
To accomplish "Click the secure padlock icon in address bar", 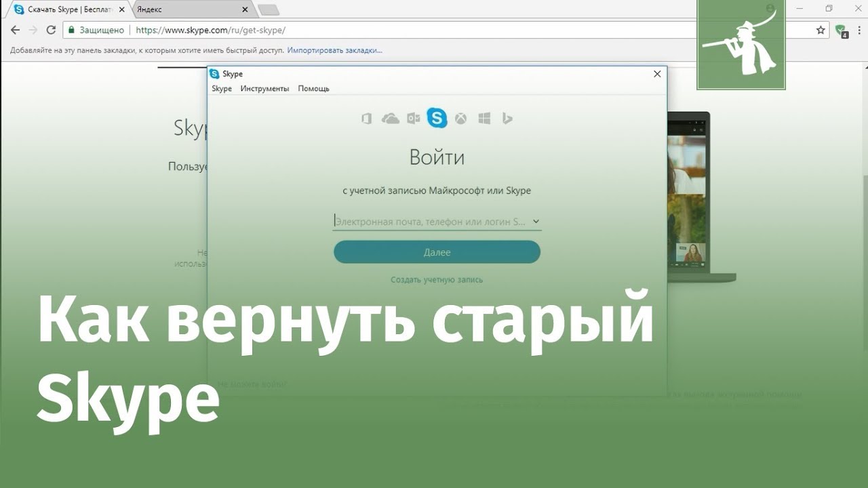I will [x=71, y=30].
